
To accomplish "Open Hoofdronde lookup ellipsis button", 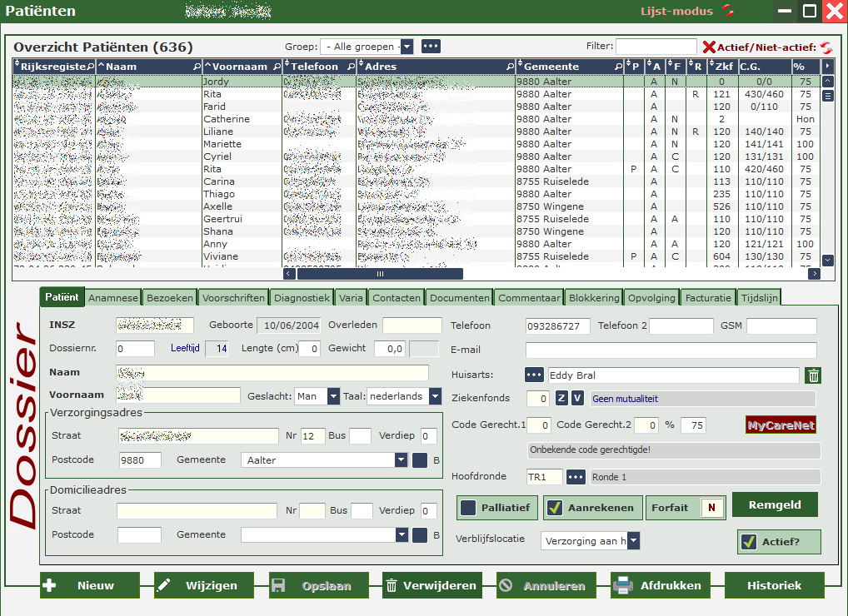I will (576, 477).
